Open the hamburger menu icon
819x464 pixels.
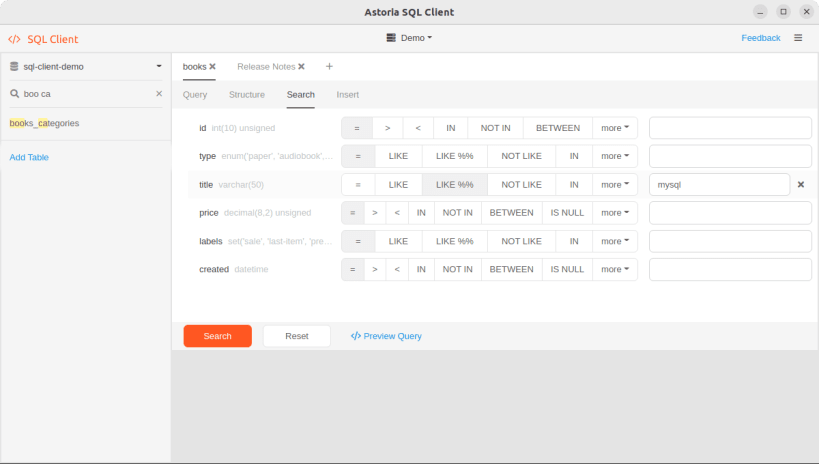[x=798, y=38]
